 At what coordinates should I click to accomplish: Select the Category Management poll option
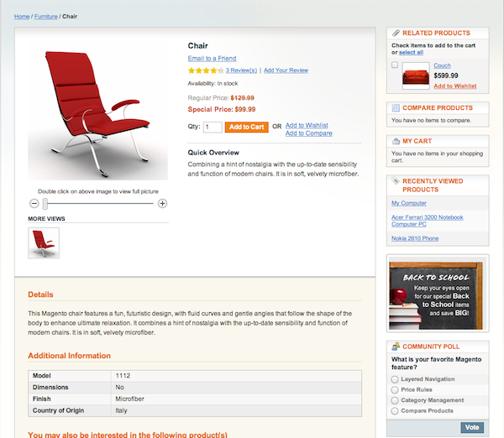point(395,400)
